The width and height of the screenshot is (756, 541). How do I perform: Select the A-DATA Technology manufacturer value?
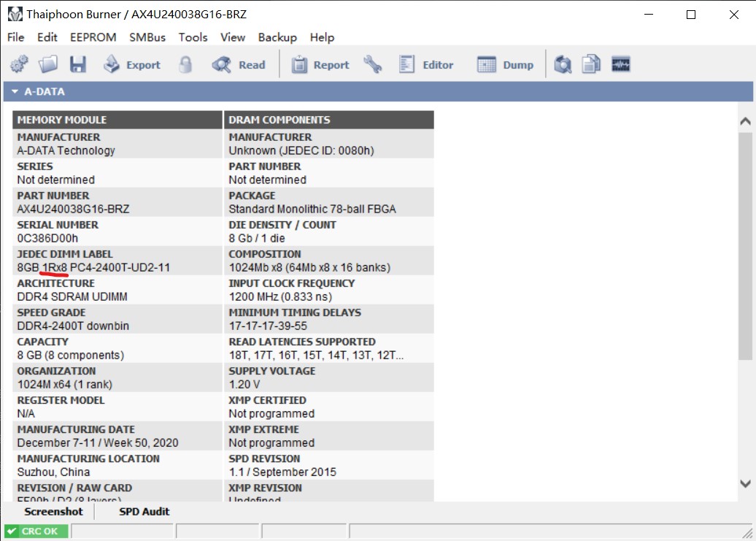click(66, 150)
